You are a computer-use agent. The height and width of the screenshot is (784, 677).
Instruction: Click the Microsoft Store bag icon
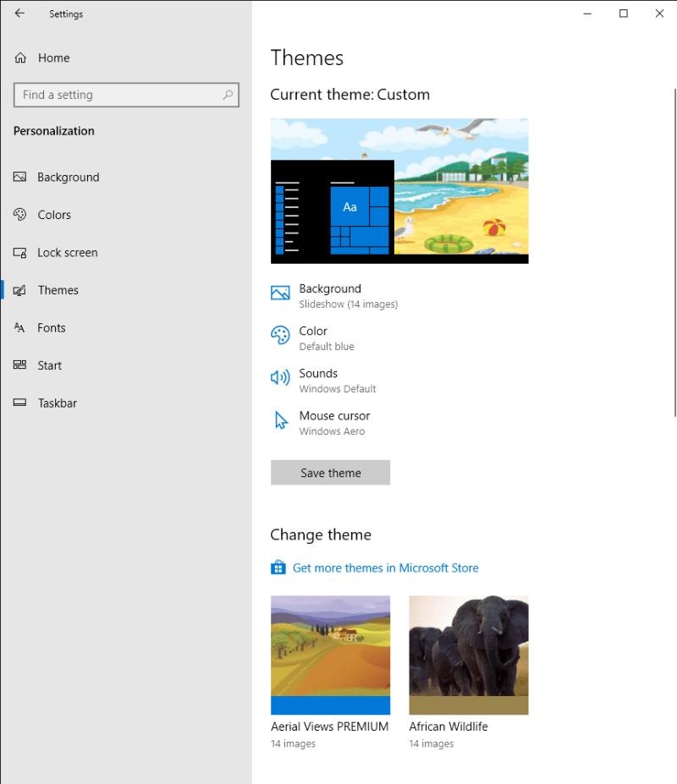[278, 567]
